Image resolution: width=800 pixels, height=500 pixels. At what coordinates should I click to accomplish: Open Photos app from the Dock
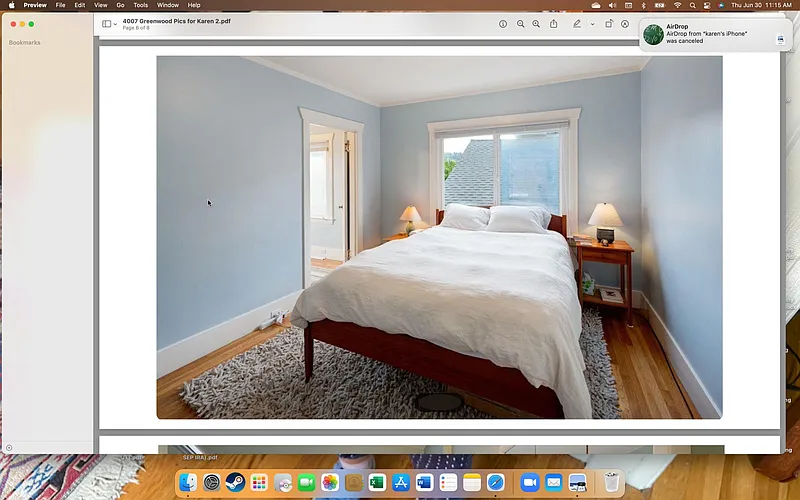(x=329, y=483)
